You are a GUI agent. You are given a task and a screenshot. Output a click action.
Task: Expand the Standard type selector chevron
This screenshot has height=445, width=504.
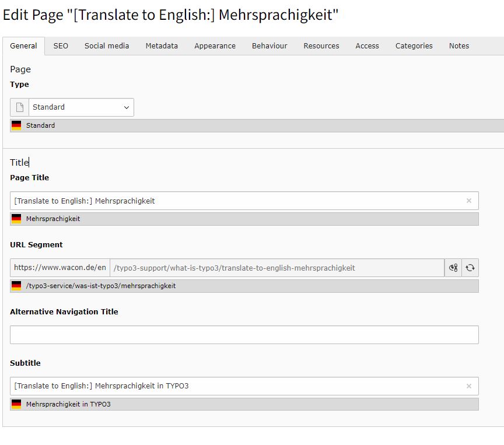click(x=126, y=107)
